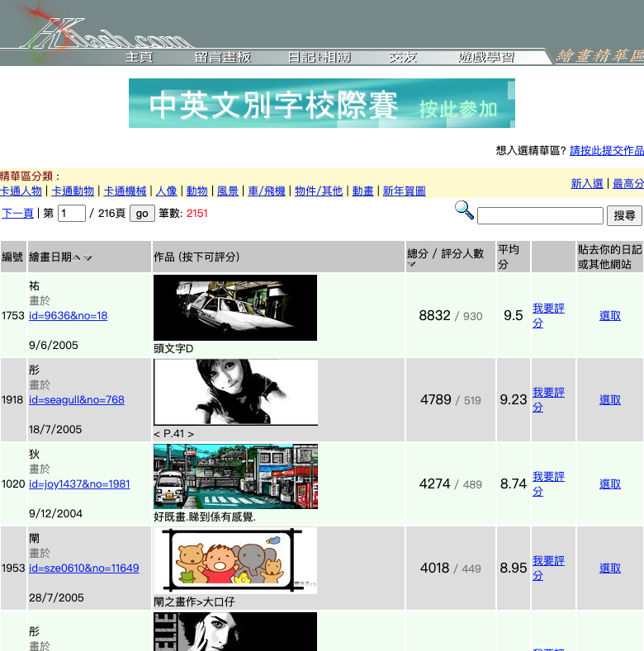Screen dimensions: 644x651
Task: Click the 中英文別字校際賽 banner
Action: [x=322, y=103]
